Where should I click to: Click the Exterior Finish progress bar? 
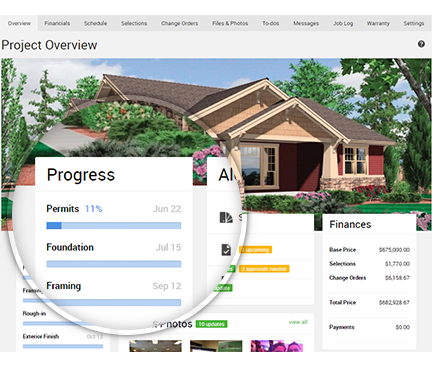pyautogui.click(x=63, y=346)
